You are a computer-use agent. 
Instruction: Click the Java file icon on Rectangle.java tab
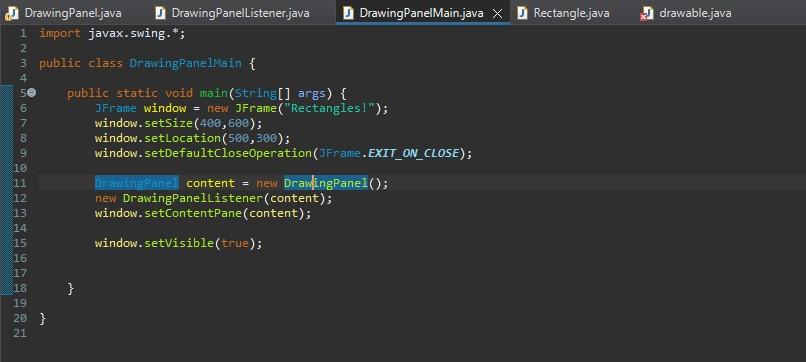point(522,13)
